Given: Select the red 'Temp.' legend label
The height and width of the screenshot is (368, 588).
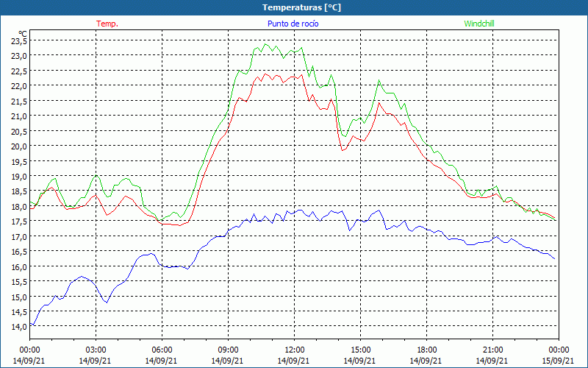Looking at the screenshot, I should [x=107, y=24].
